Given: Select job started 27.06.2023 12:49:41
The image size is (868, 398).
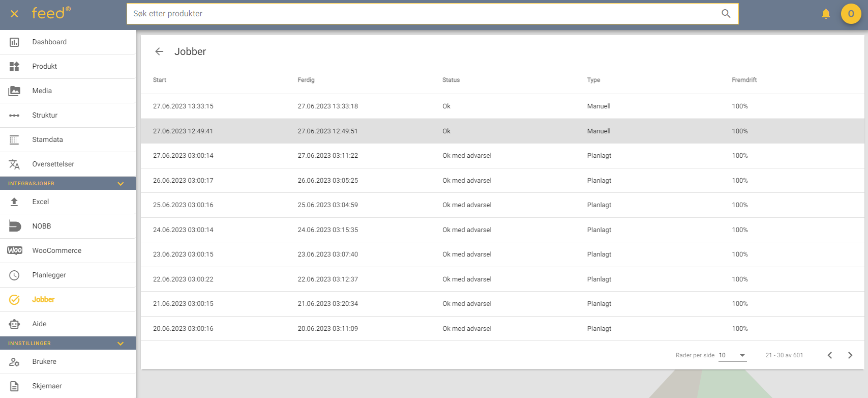Looking at the screenshot, I should (502, 131).
